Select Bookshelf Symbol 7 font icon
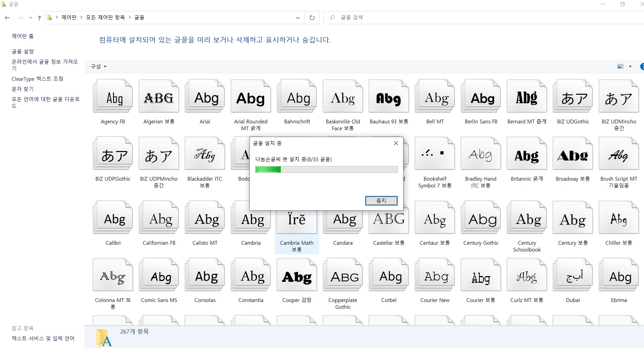This screenshot has height=348, width=644. tap(435, 153)
